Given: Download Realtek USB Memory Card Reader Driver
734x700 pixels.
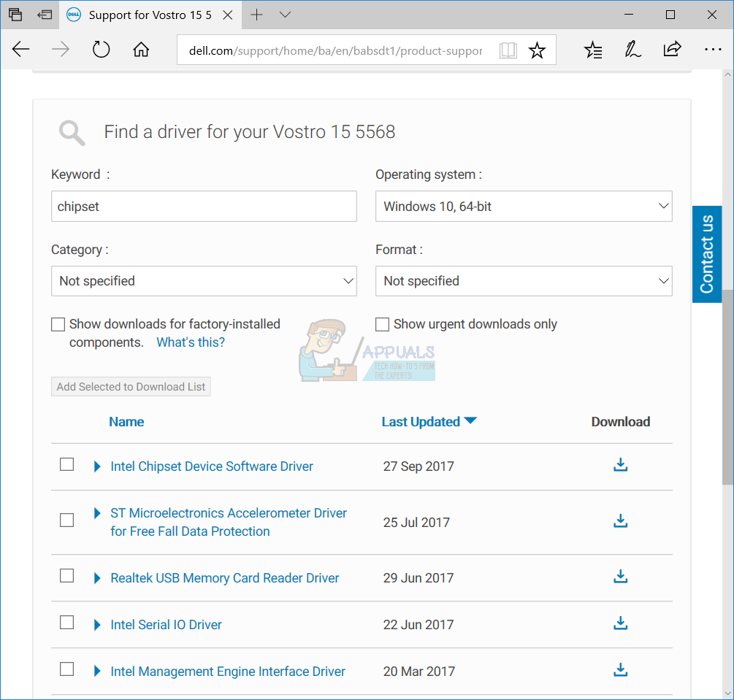Looking at the screenshot, I should point(620,577).
